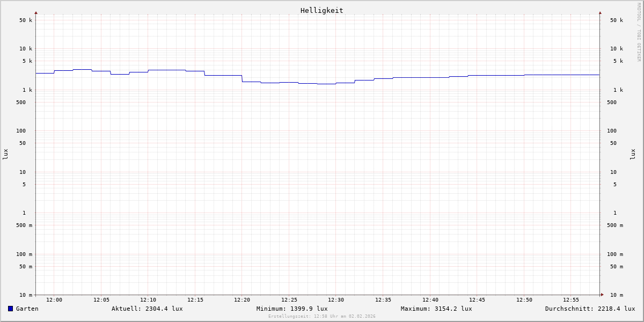Viewport: 644px width, 322px height.
Task: Click the arrowhead atop the right y-axis
Action: point(600,12)
